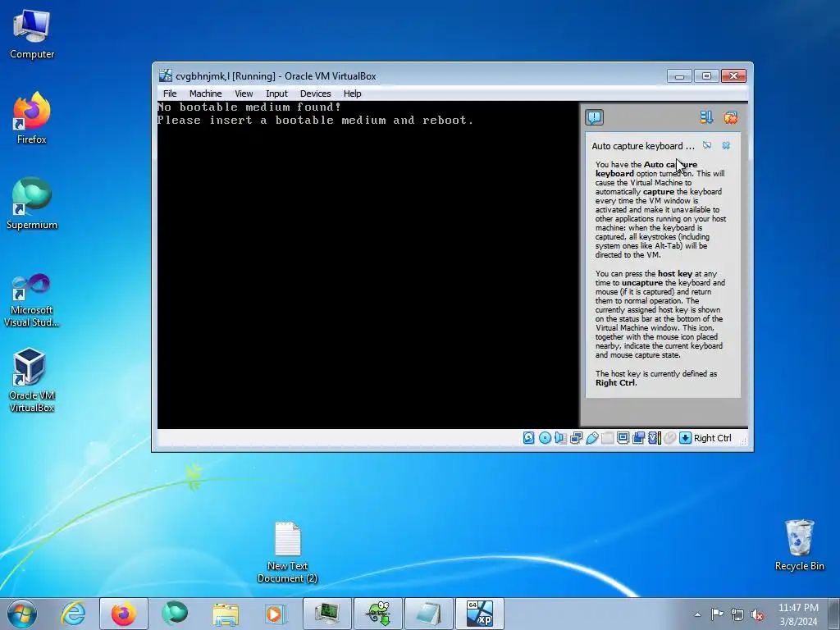Click the recording status icon
Viewport: 840px width, 630px height.
pyautogui.click(x=638, y=438)
